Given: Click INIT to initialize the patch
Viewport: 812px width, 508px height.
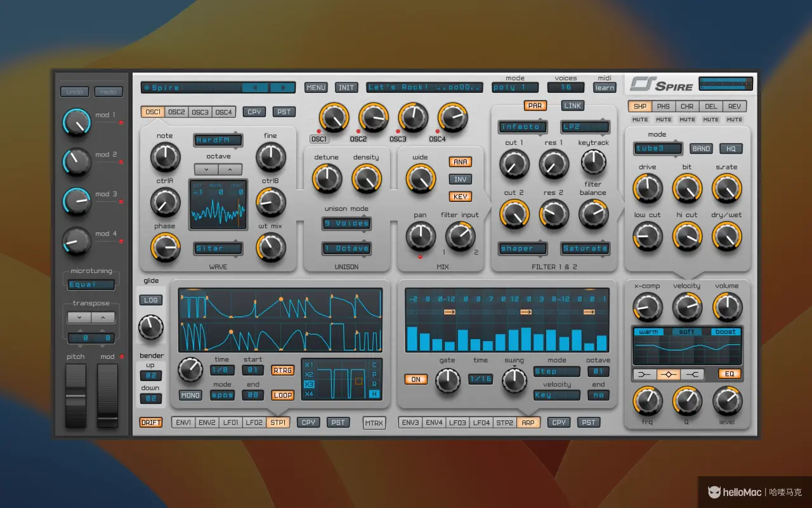Looking at the screenshot, I should coord(346,87).
